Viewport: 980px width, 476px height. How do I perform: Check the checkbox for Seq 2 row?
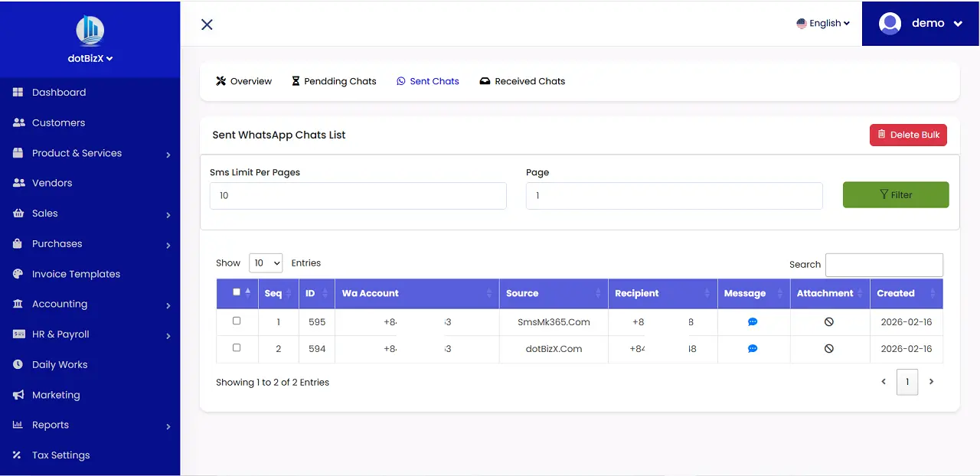237,348
